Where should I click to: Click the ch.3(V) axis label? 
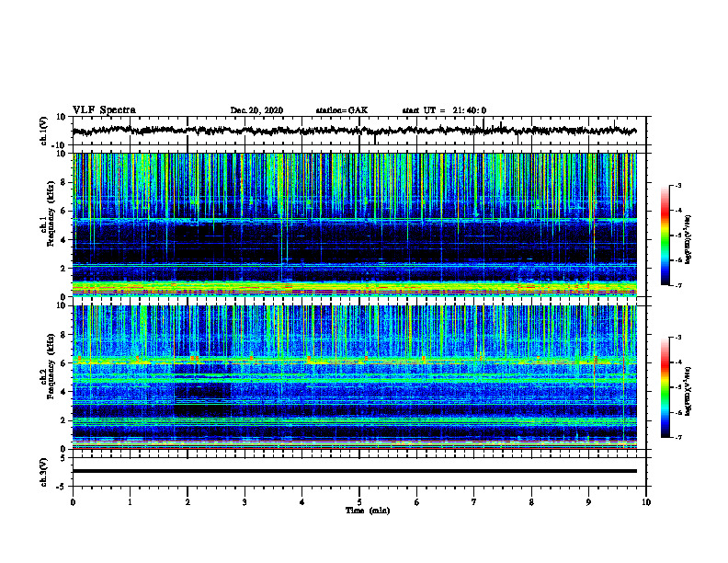click(x=44, y=472)
